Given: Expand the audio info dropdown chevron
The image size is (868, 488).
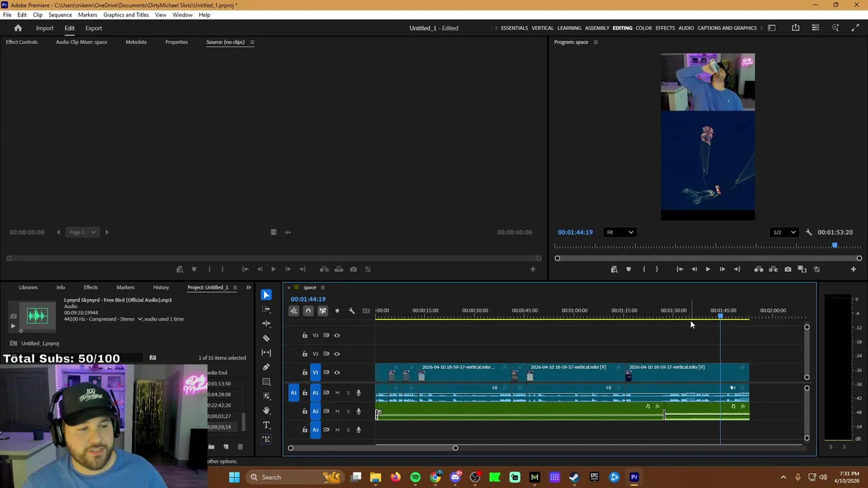Looking at the screenshot, I should click(140, 319).
